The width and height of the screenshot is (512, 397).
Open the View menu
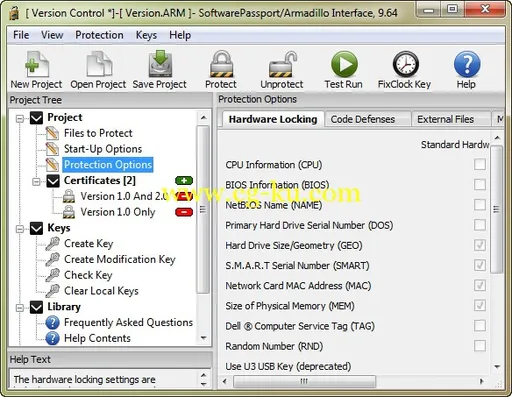tap(52, 35)
